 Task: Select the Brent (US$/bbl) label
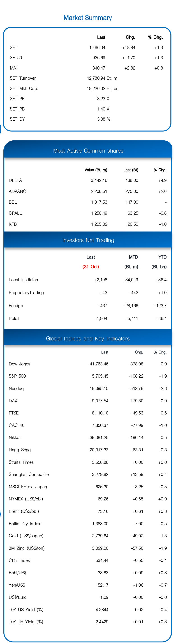(x=24, y=511)
